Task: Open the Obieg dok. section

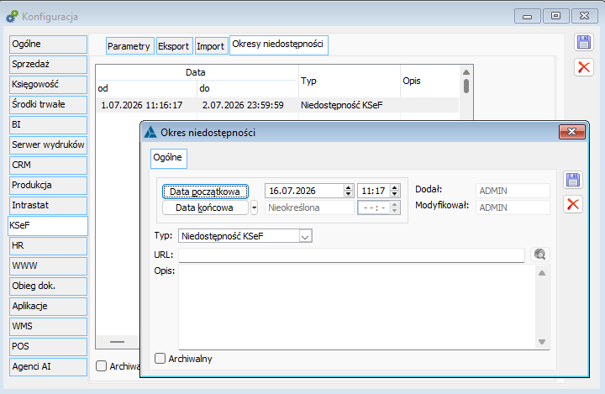Action: click(x=48, y=286)
